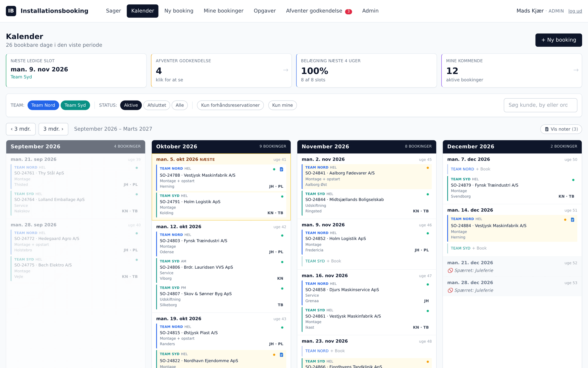
Task: Show notes with Vis noter (3)
Action: (561, 129)
